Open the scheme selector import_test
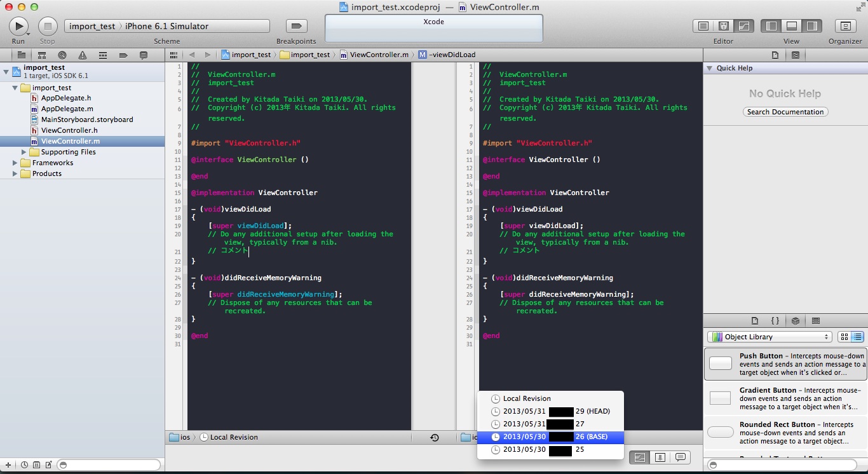Image resolution: width=868 pixels, height=474 pixels. tap(92, 26)
